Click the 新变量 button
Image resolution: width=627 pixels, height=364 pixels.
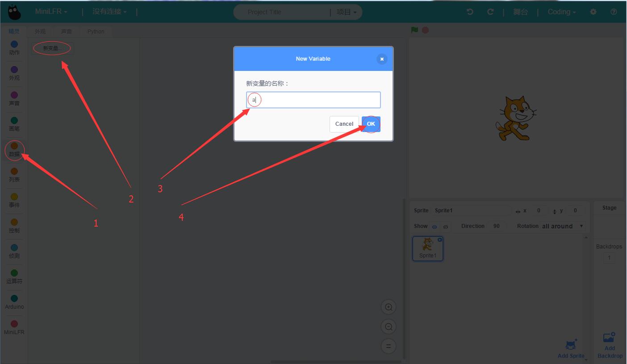[x=53, y=48]
